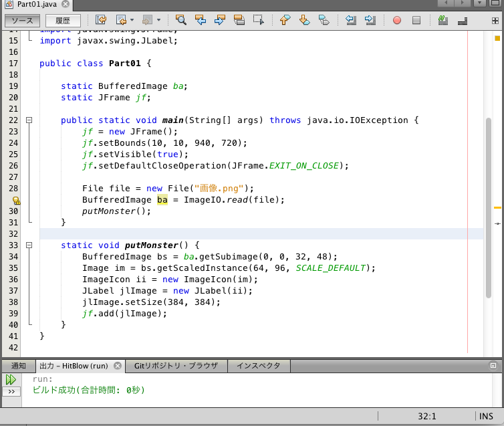Screen dimensions: 504x426
Task: Click the Find Selection magnifier icon
Action: [180, 20]
